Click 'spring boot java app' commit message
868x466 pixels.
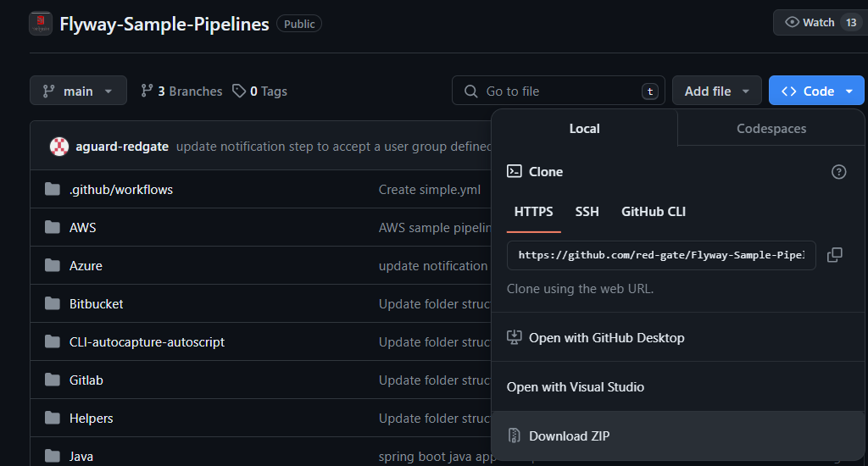[437, 457]
